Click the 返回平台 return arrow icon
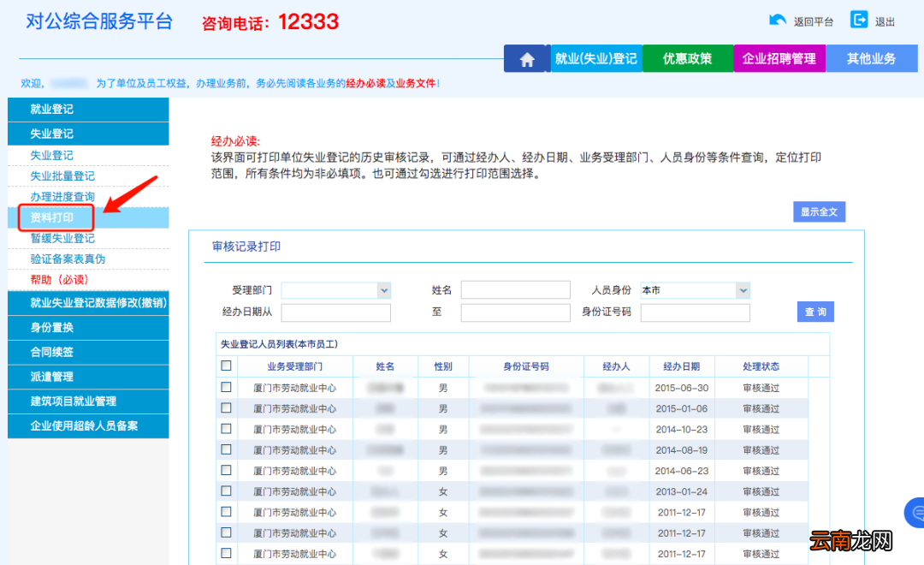Screen dimensions: 924x565 point(777,21)
